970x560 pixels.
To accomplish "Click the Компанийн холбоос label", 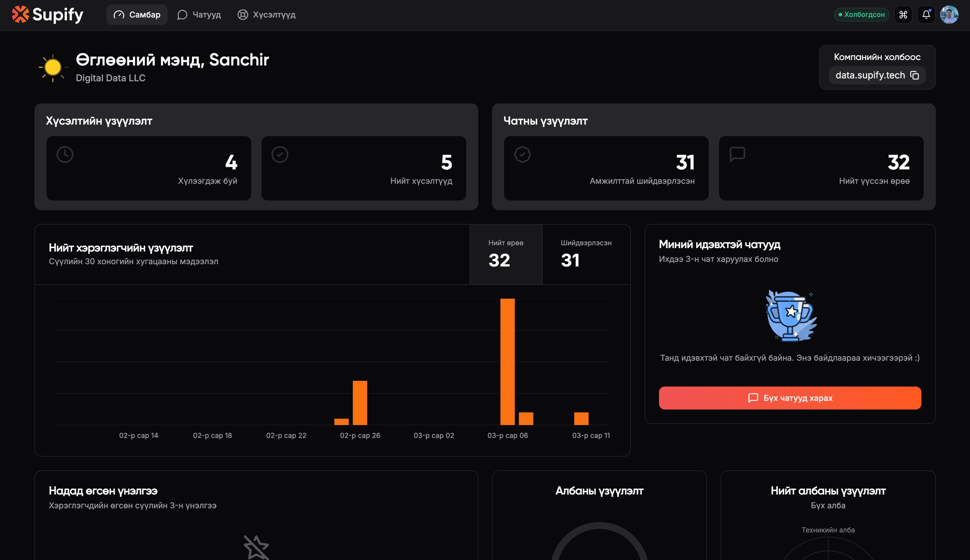I will click(x=877, y=57).
